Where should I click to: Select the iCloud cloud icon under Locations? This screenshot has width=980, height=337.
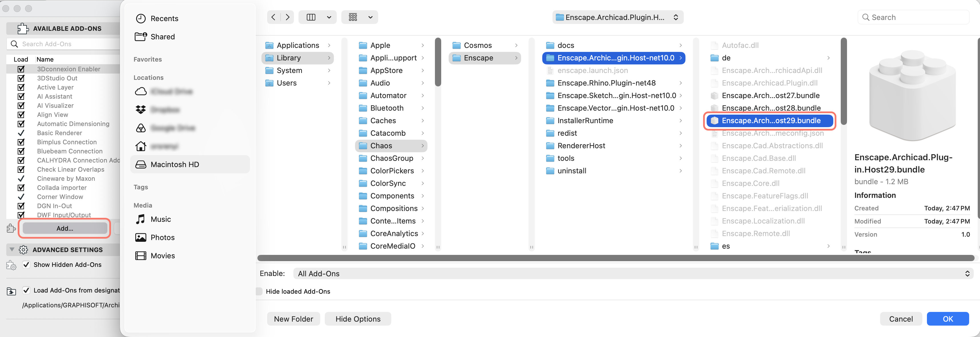coord(141,92)
